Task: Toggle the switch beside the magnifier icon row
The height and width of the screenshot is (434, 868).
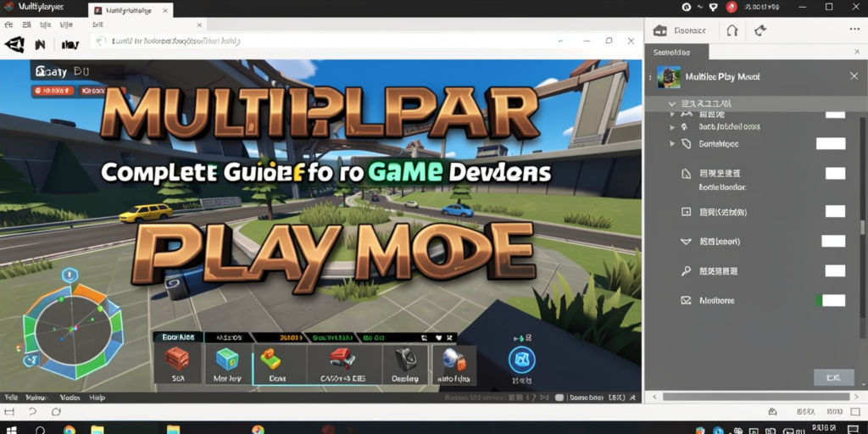Action: pyautogui.click(x=835, y=270)
